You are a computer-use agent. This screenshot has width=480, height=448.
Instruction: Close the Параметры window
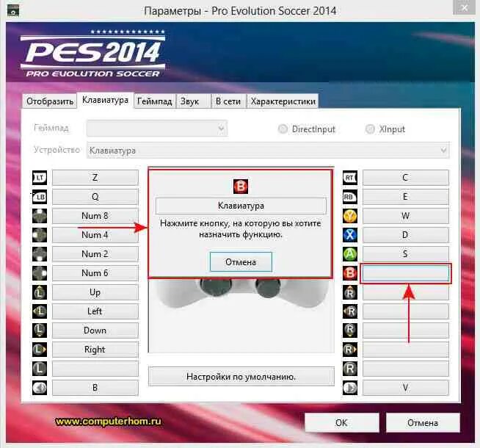(x=464, y=7)
